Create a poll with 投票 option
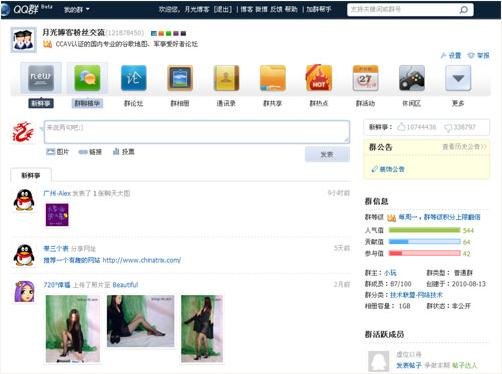The width and height of the screenshot is (502, 374). tap(124, 152)
